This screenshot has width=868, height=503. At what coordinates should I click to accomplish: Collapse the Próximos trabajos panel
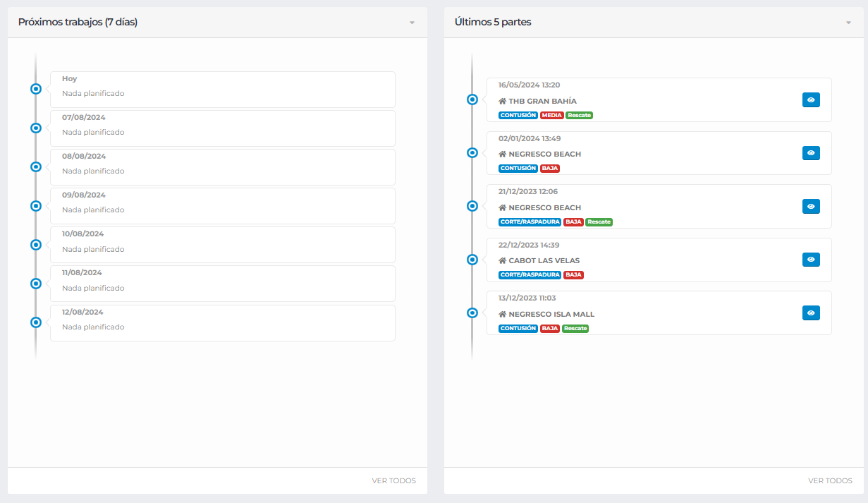pos(412,23)
